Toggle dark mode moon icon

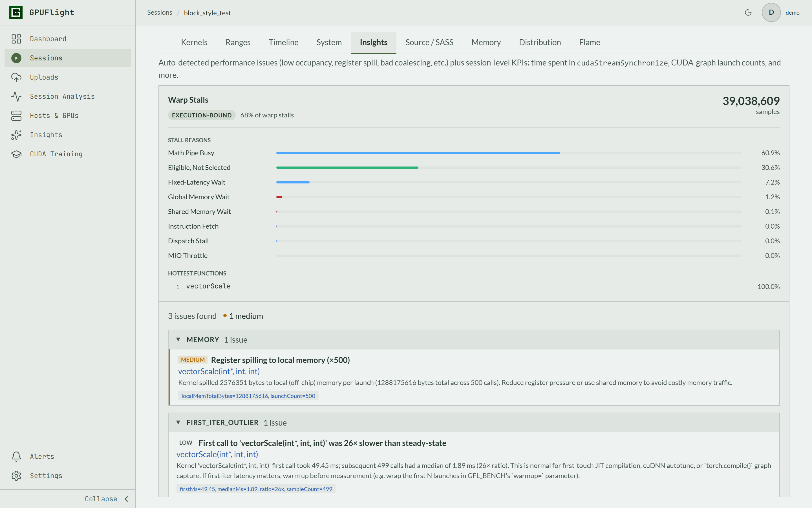748,12
